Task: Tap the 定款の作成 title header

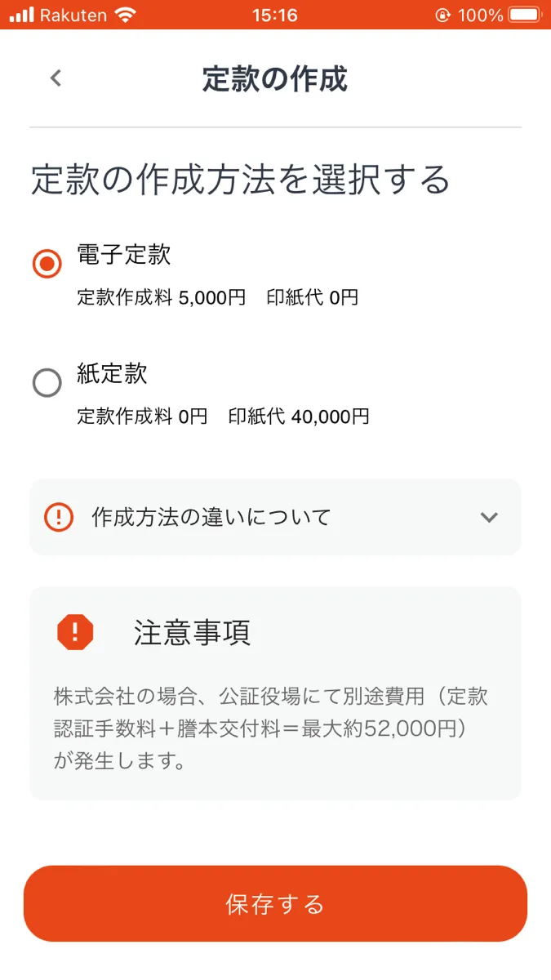Action: [275, 78]
